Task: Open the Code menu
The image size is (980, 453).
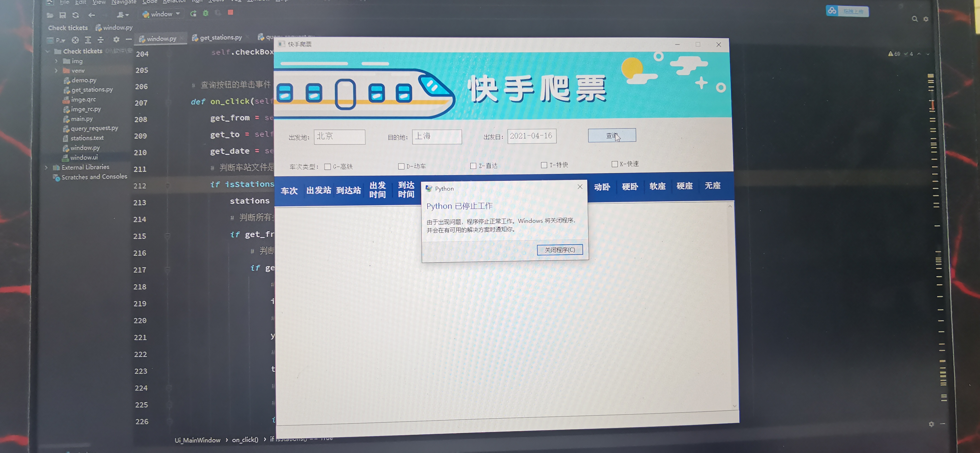Action: tap(150, 2)
